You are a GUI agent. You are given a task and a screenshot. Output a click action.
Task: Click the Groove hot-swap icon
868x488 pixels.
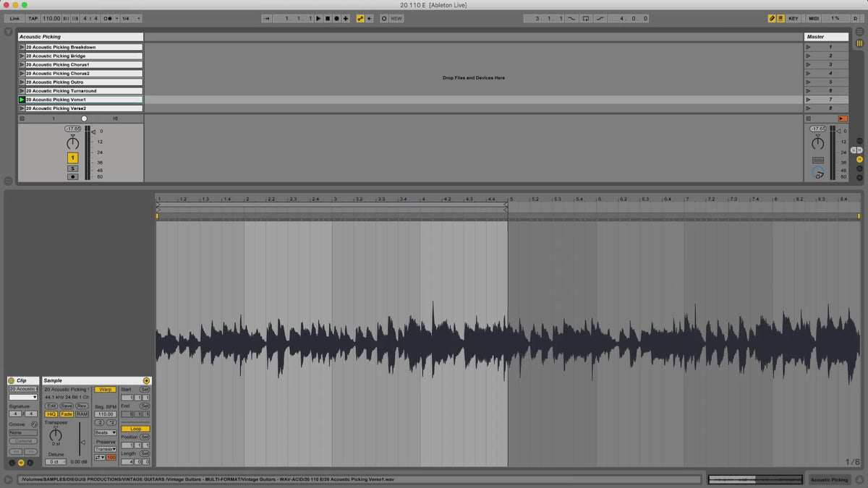tap(34, 424)
